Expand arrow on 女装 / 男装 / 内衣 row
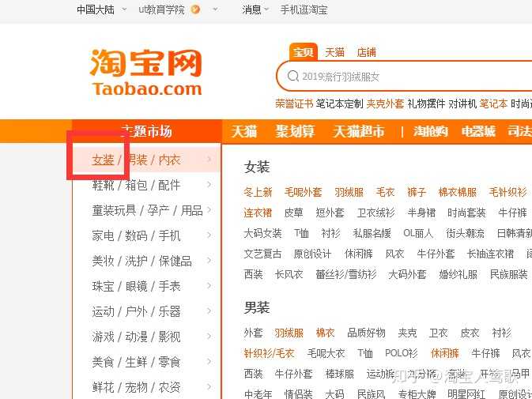Viewport: 532px width, 399px height. click(x=209, y=159)
